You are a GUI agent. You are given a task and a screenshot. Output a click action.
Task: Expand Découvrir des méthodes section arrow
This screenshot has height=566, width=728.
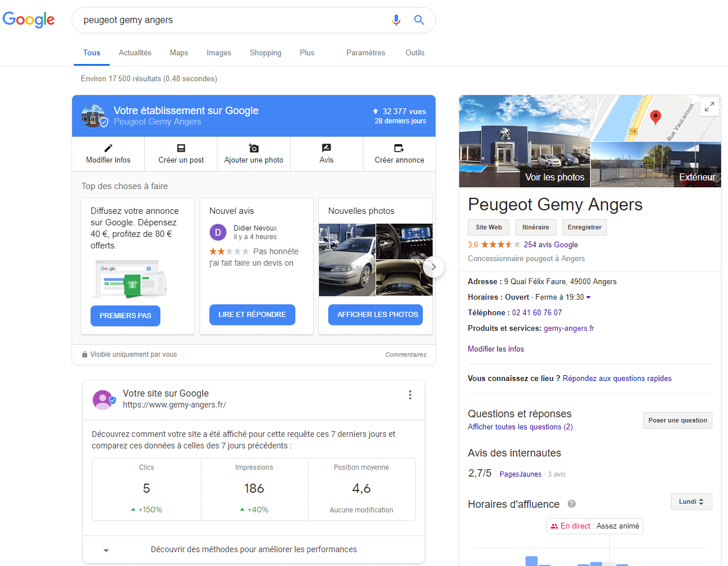pos(106,550)
